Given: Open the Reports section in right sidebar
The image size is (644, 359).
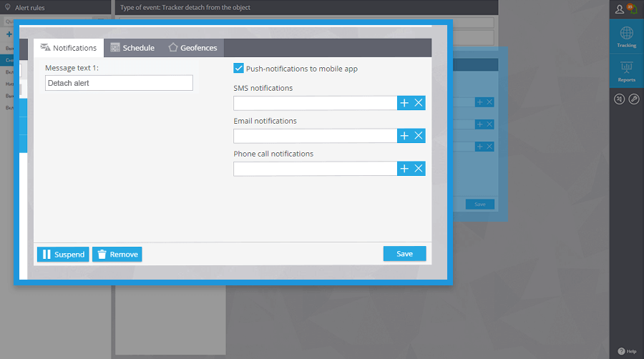Looking at the screenshot, I should (x=626, y=72).
